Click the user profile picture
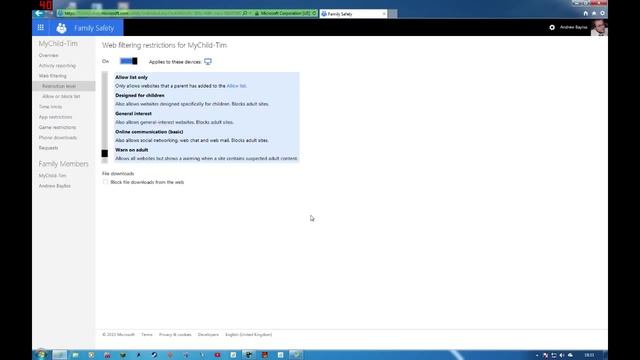Screen dimensions: 640x360 (x=599, y=28)
